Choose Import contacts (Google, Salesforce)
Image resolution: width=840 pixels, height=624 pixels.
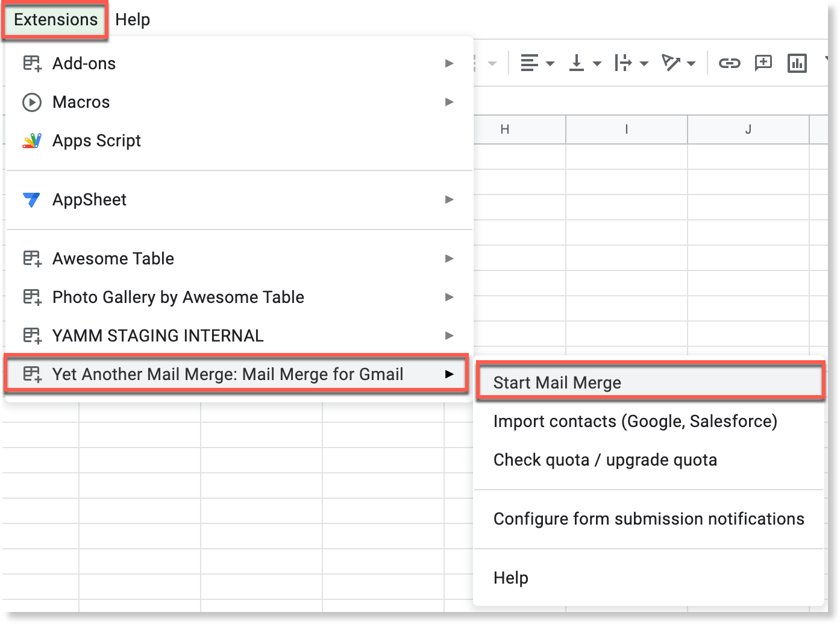635,421
